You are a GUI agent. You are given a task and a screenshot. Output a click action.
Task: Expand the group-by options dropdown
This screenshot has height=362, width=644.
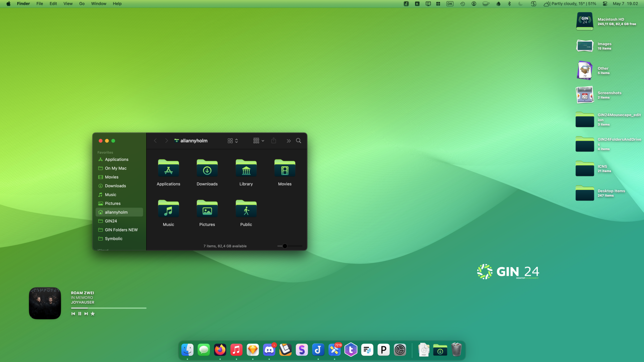(x=259, y=141)
